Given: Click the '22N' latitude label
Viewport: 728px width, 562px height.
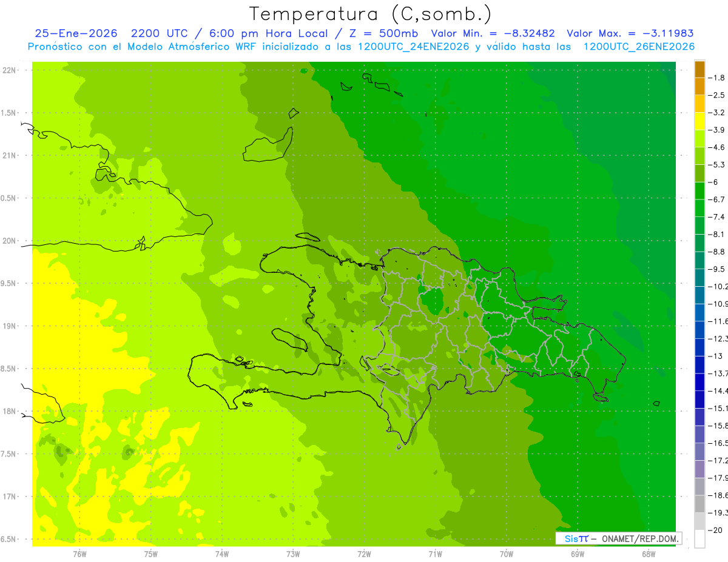Looking at the screenshot, I should (9, 70).
